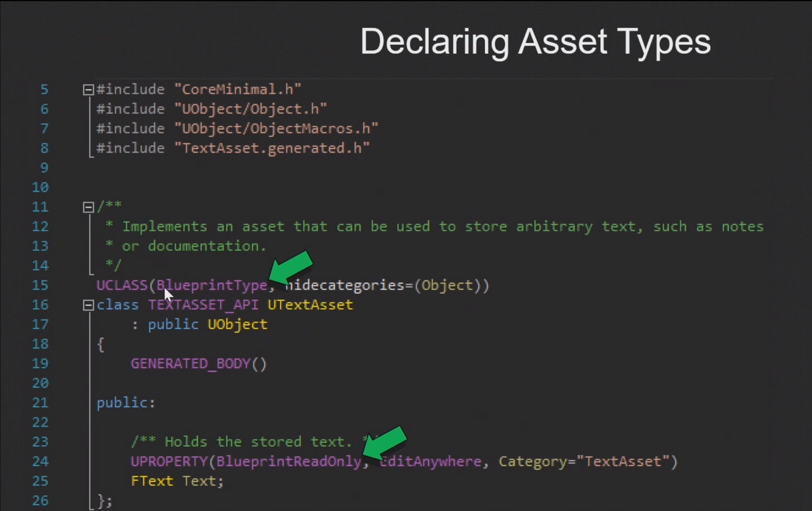Click the GENERATED_BODY macro
This screenshot has height=511, width=812.
(190, 364)
